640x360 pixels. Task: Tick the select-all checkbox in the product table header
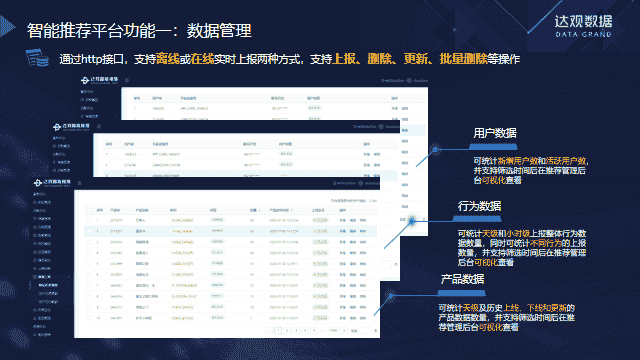(89, 210)
